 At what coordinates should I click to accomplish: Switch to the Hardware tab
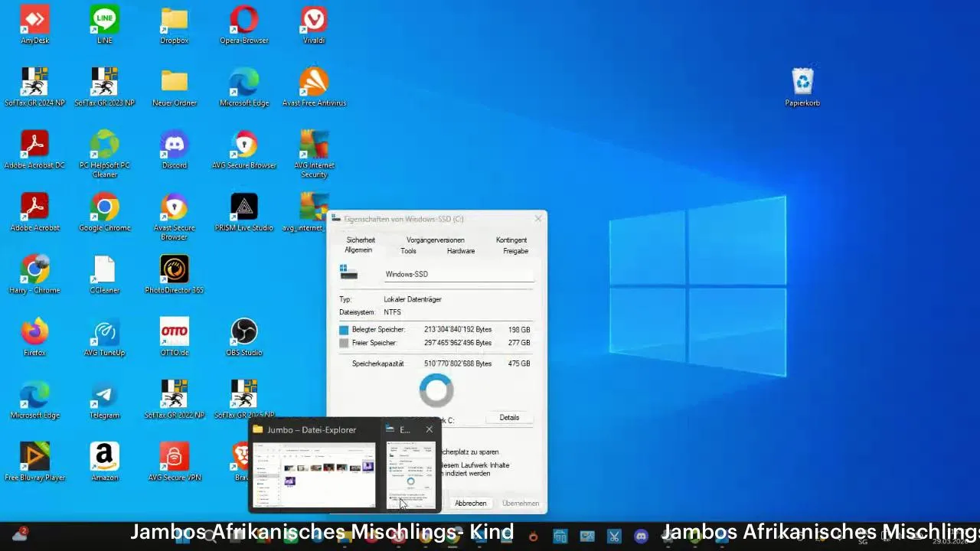(461, 250)
